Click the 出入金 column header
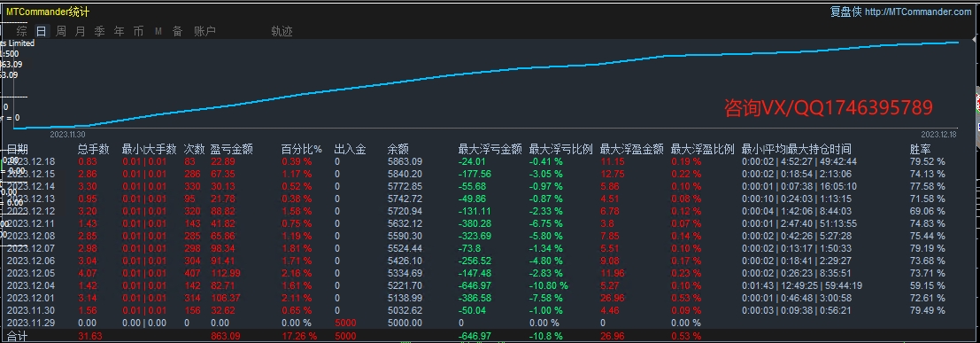Viewport: 980px width, 343px height. pos(350,149)
